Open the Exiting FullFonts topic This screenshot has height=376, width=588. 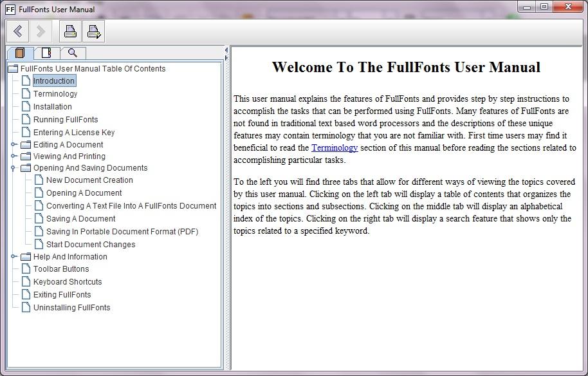click(62, 295)
